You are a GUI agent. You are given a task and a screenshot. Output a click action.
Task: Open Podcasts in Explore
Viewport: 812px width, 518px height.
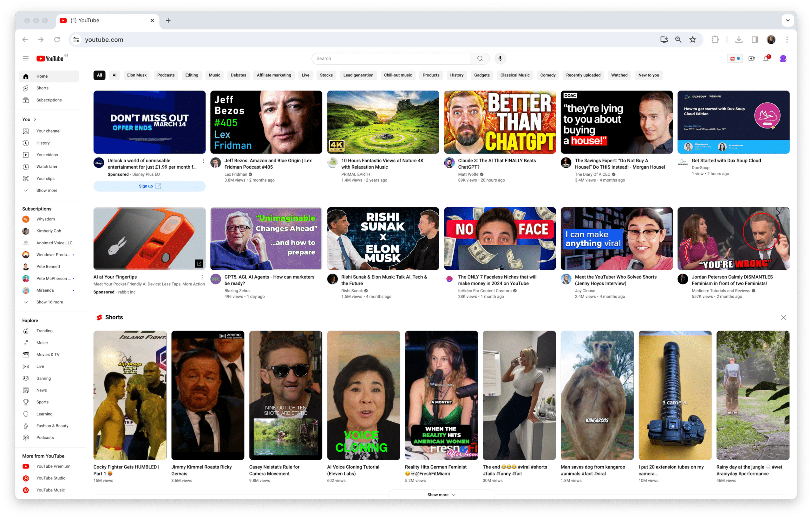(x=49, y=438)
